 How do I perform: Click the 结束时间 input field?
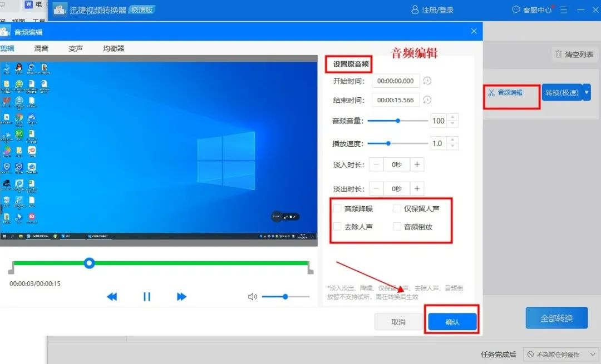[396, 100]
